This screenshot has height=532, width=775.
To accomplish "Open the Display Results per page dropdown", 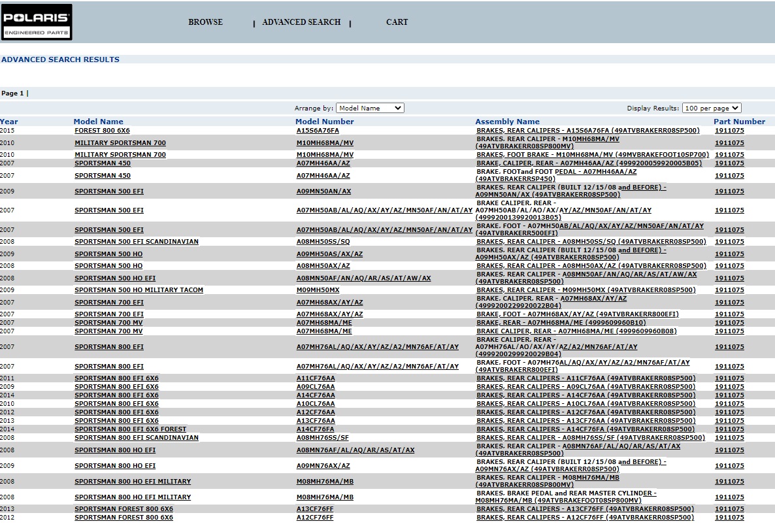I will point(712,108).
